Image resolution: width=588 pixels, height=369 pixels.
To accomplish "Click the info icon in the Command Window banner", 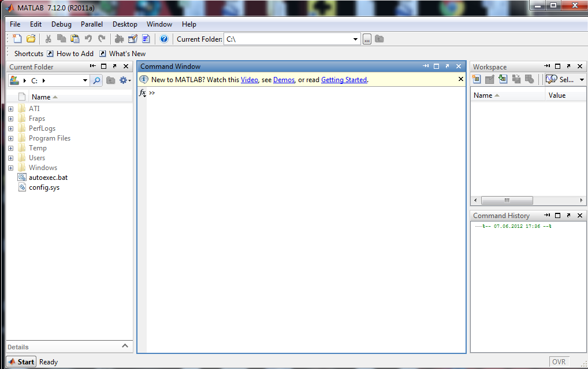I will [x=144, y=79].
